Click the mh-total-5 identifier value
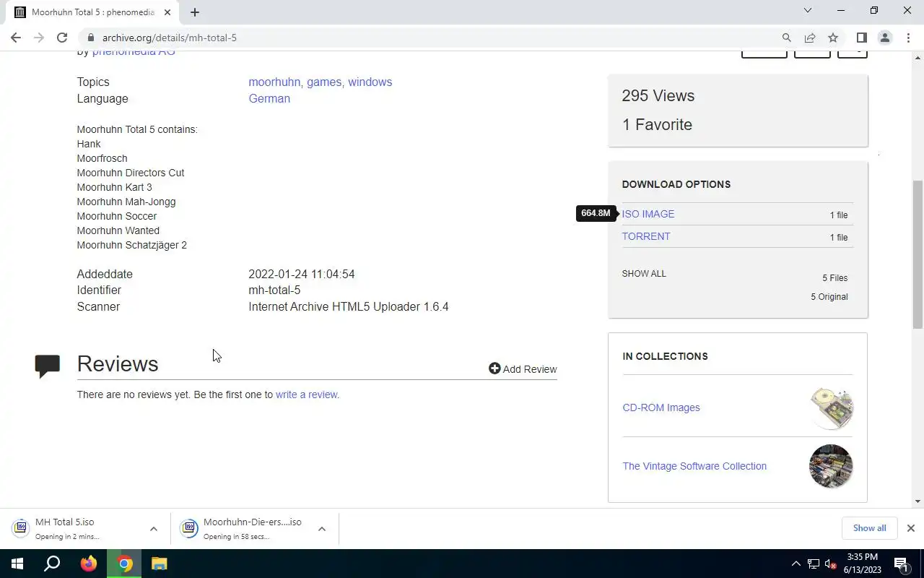 pos(274,290)
